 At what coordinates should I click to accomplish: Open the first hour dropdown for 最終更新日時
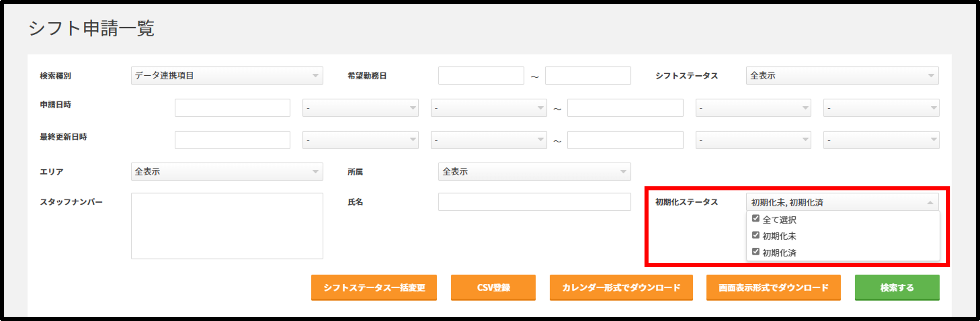(x=360, y=140)
